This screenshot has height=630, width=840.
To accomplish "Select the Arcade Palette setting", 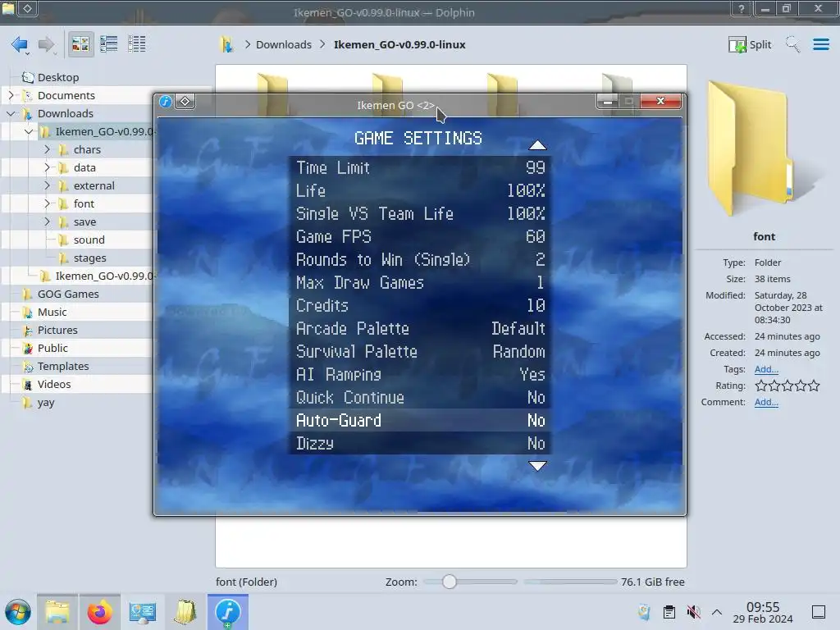I will tap(420, 328).
